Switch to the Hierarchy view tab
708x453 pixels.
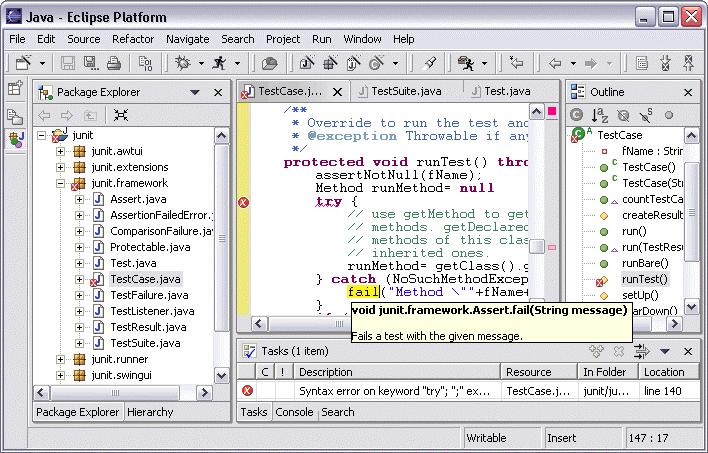150,412
